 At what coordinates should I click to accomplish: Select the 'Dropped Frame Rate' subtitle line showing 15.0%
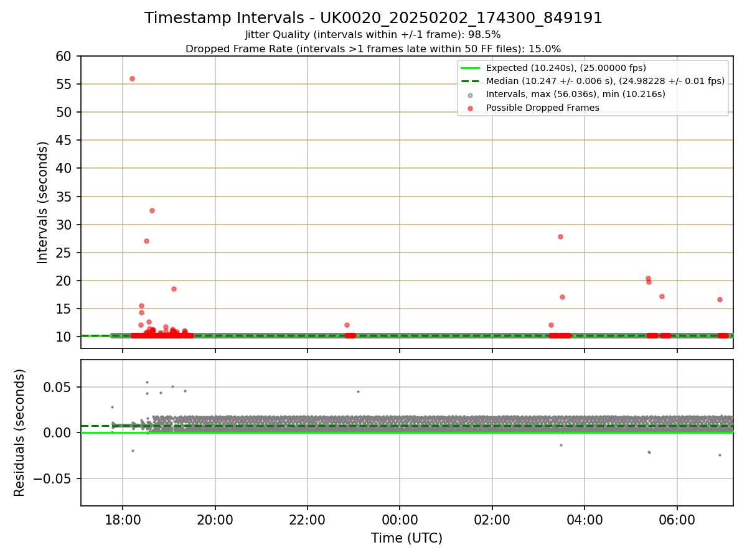coord(373,49)
